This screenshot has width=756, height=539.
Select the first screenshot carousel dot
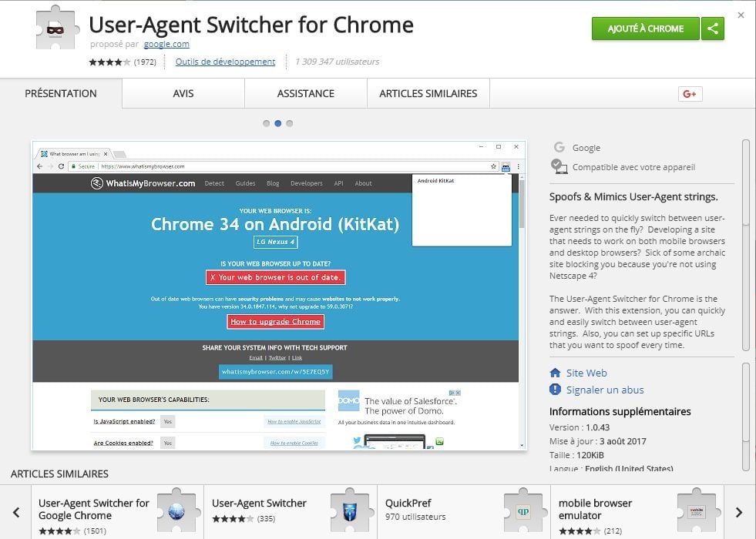(266, 123)
